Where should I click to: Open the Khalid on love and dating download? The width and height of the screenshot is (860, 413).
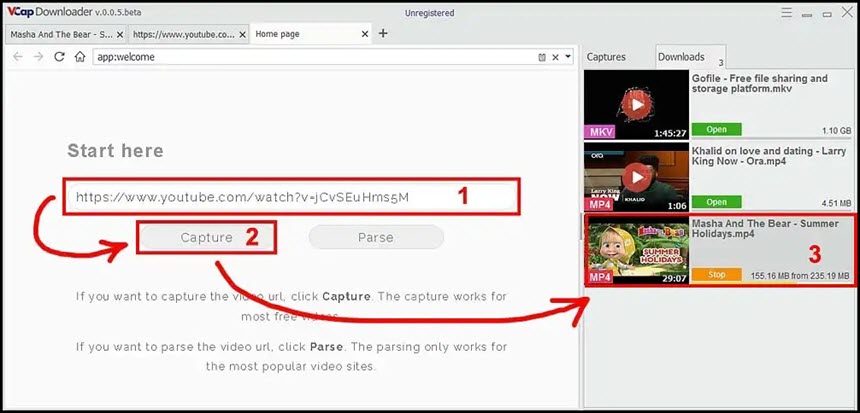tap(716, 202)
